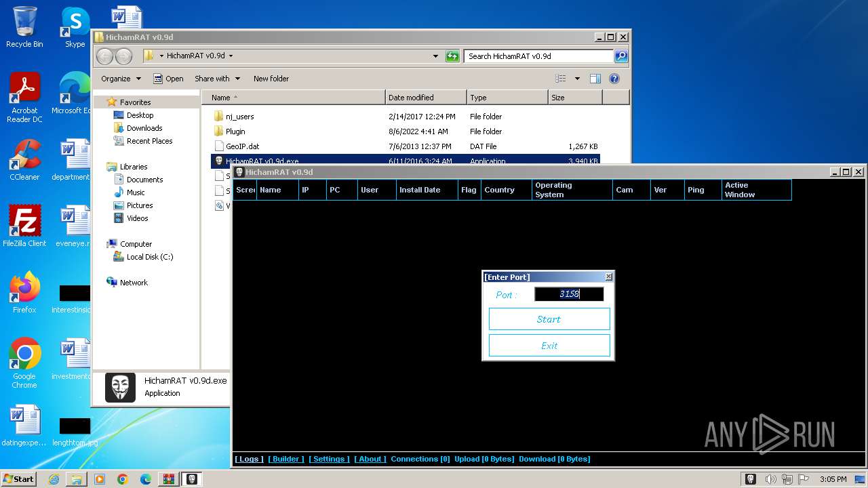Screen dimensions: 868x488
Task: Open the Logs tab in HichamRAT
Action: (249, 459)
